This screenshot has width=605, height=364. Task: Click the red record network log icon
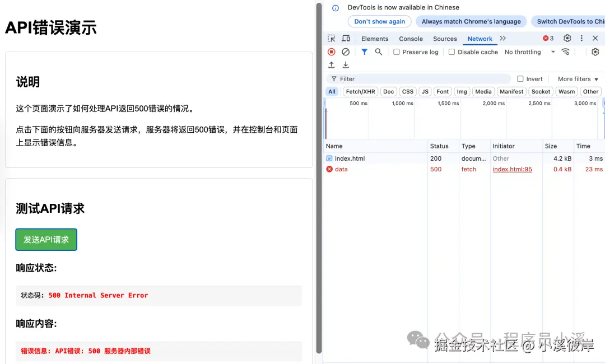(x=332, y=52)
